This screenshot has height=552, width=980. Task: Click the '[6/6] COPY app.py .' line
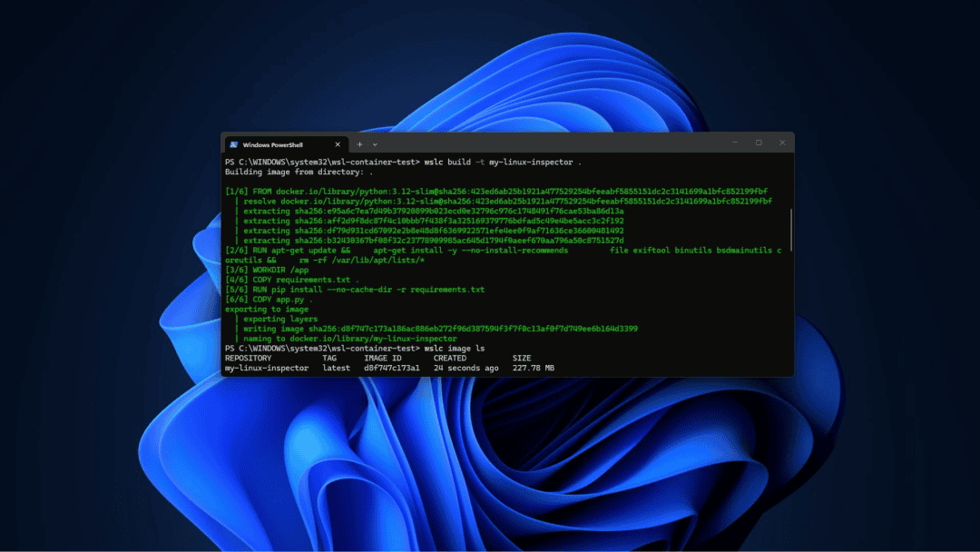pos(269,300)
